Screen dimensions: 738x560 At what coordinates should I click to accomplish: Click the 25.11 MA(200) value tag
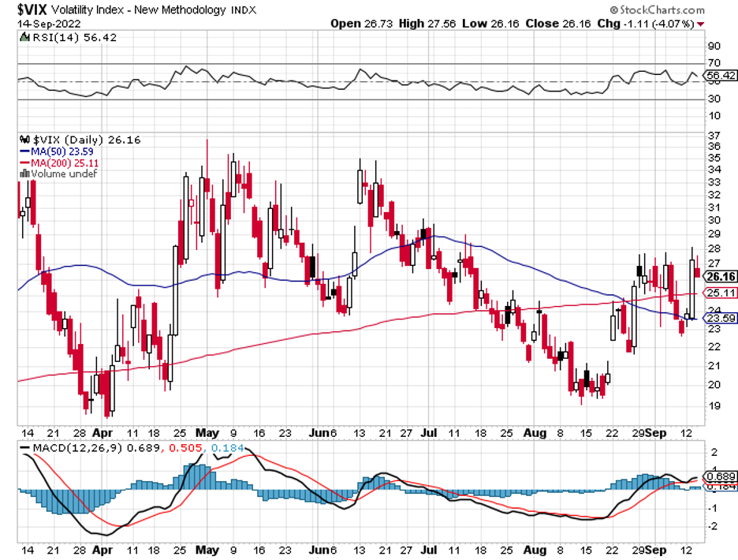click(x=720, y=293)
